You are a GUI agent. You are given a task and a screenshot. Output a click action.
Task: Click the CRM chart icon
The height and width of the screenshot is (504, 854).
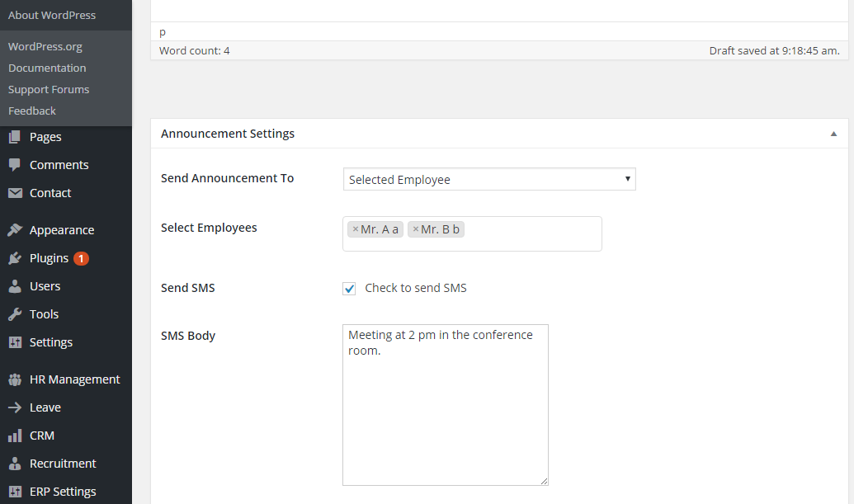[15, 436]
